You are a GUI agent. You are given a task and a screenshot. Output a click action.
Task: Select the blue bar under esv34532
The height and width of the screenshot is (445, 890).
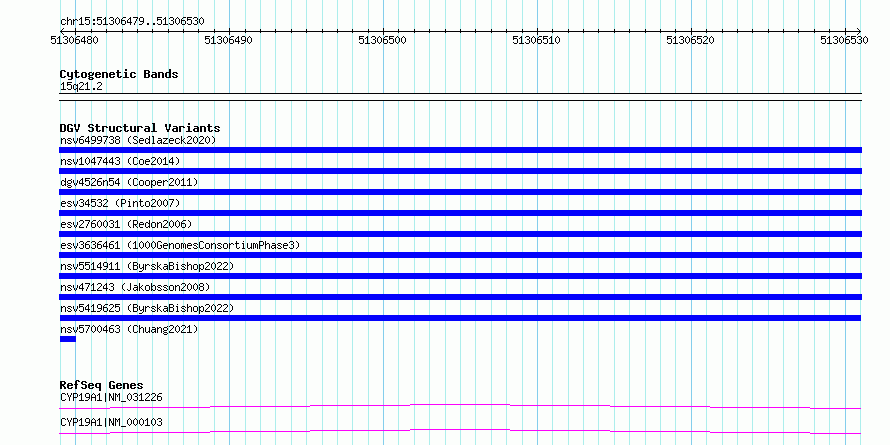pos(460,213)
